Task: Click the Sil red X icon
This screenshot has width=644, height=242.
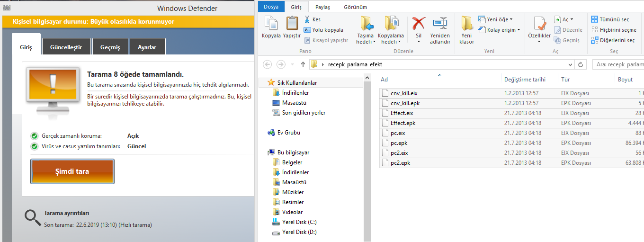Action: 419,23
